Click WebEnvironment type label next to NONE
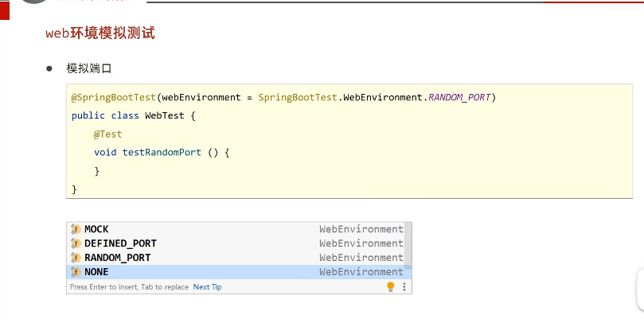644x319 pixels. point(361,272)
